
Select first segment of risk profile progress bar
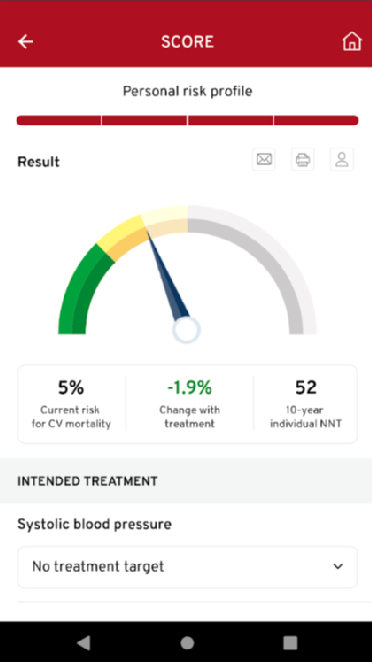(59, 120)
